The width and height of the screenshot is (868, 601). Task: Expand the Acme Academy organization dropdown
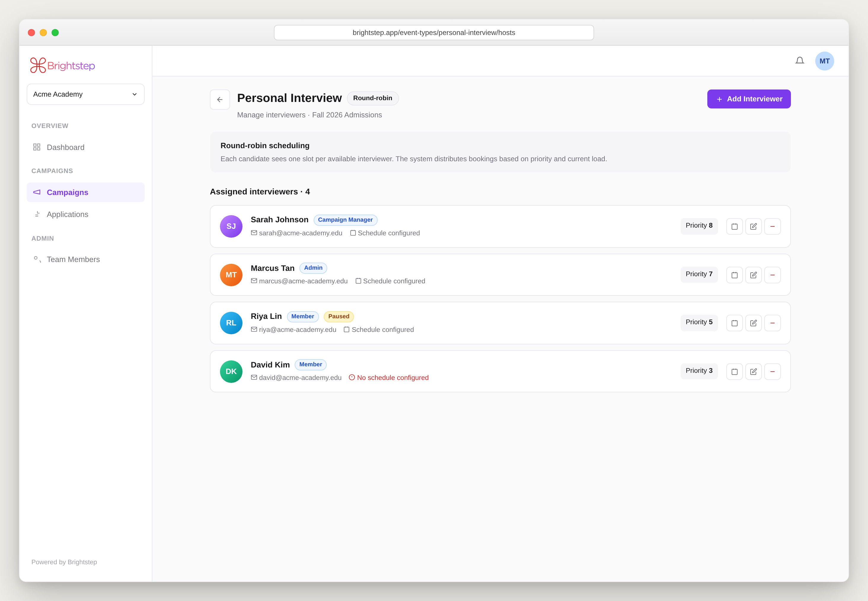click(x=85, y=94)
